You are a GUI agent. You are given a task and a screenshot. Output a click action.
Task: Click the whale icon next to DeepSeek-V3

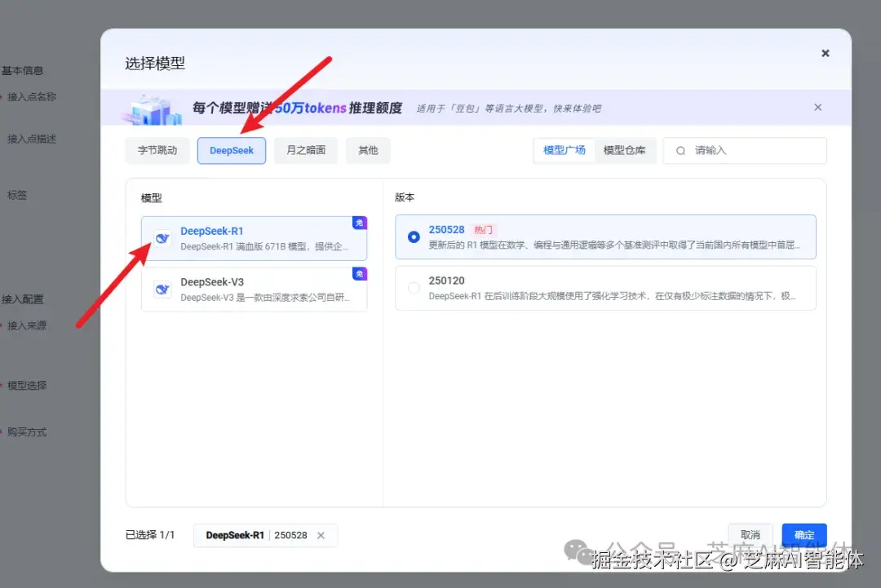coord(162,288)
